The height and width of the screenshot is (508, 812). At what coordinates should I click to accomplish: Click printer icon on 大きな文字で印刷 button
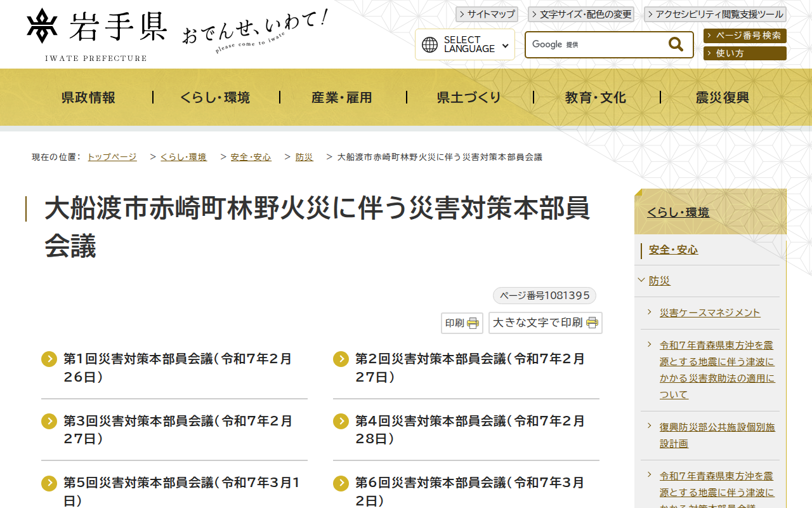593,323
